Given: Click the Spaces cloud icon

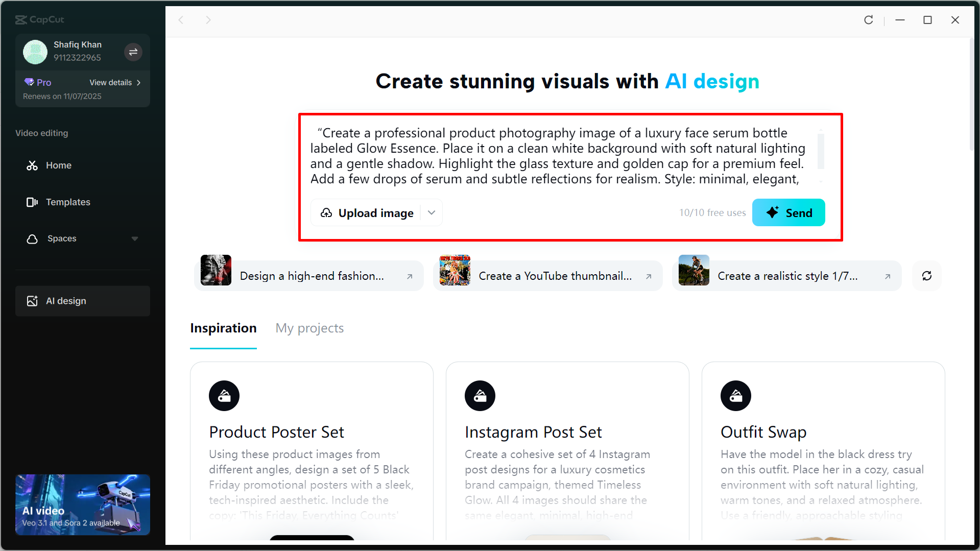Looking at the screenshot, I should point(32,238).
